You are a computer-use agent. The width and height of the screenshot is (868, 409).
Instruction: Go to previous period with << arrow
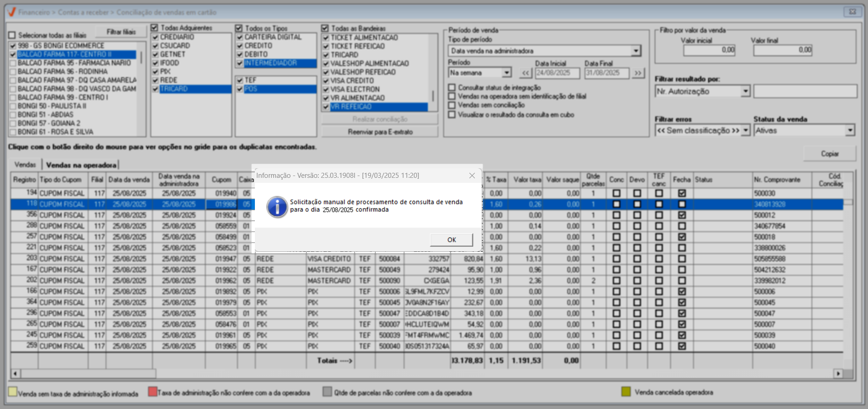click(x=525, y=73)
